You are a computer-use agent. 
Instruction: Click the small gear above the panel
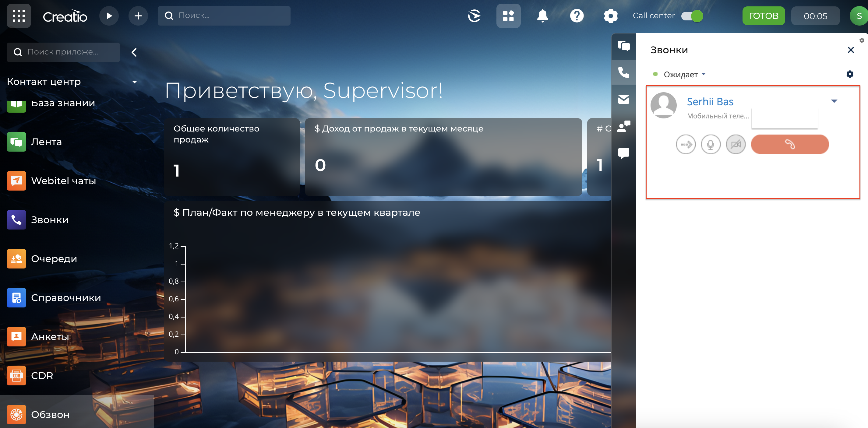862,40
